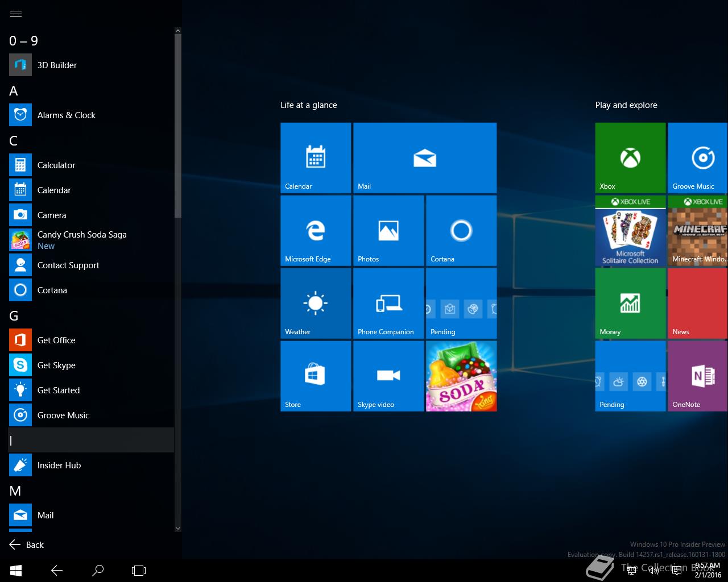Open Insider Hub app
728x582 pixels.
91,465
